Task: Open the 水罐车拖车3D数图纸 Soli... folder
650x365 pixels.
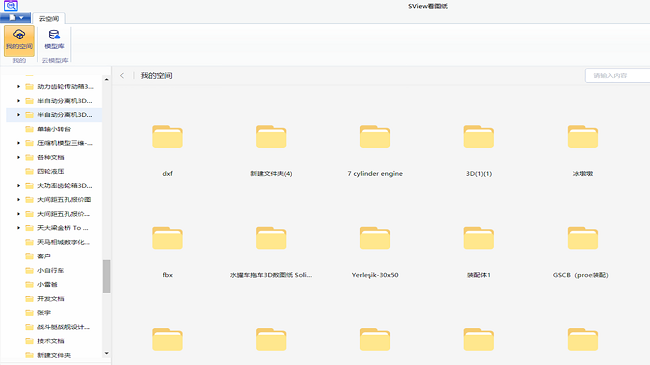Action: tap(271, 238)
